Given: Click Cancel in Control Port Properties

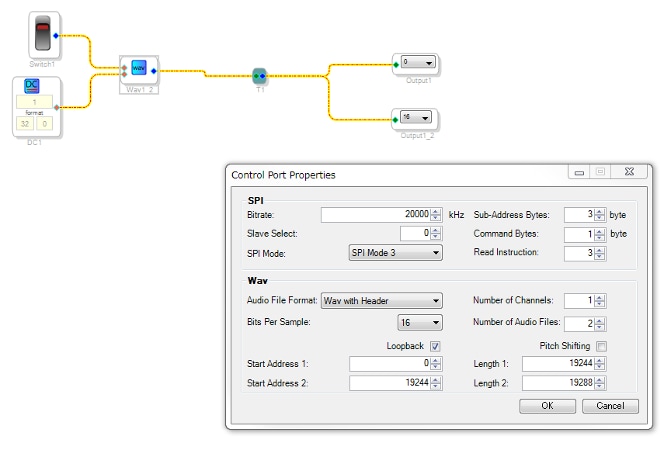Looking at the screenshot, I should 610,406.
